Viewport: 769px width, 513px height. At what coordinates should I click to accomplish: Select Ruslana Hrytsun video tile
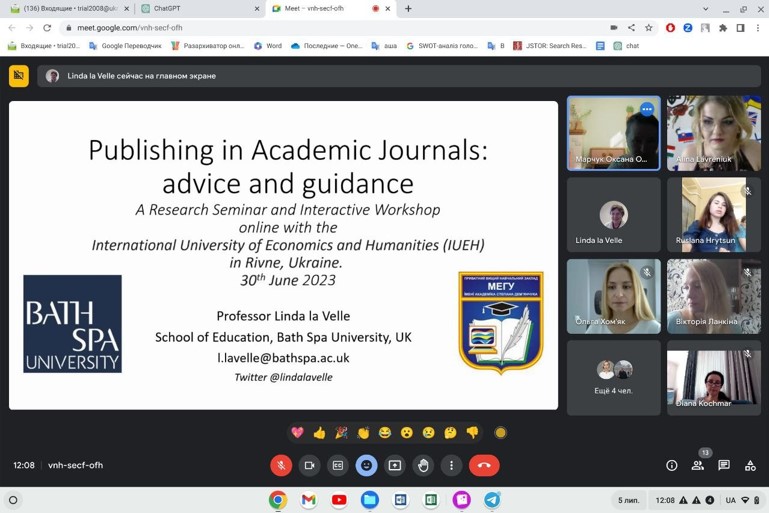(x=714, y=215)
